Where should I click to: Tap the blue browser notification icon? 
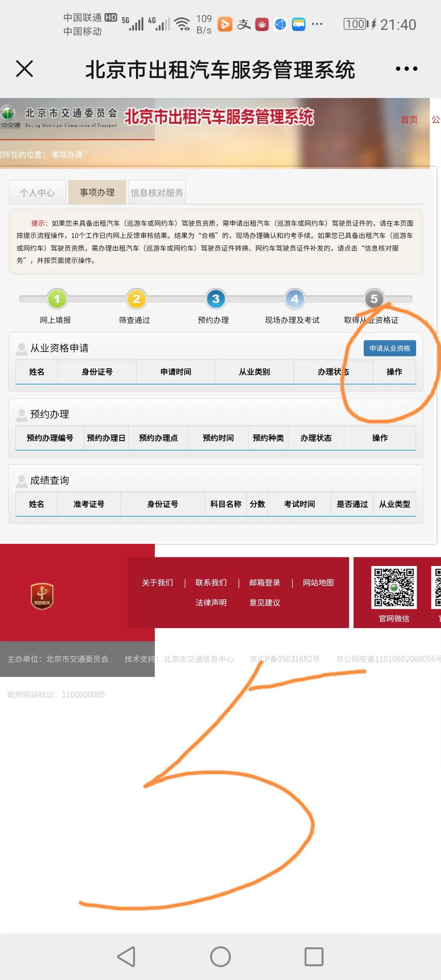(280, 24)
